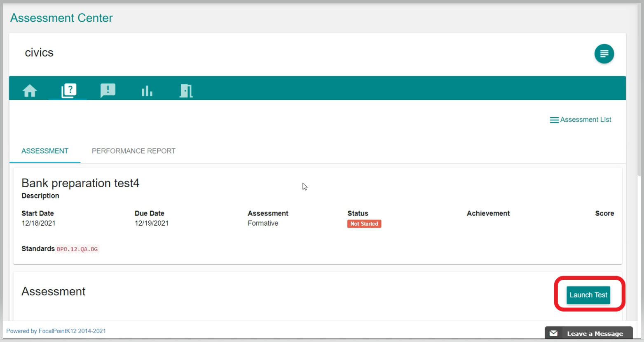Image resolution: width=644 pixels, height=342 pixels.
Task: Click the Bank preparation test4 title
Action: [x=80, y=183]
